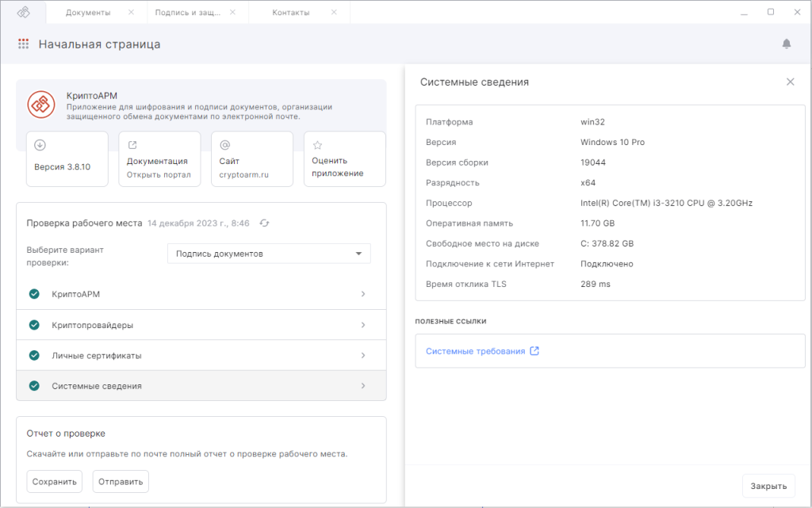The height and width of the screenshot is (508, 812).
Task: Click TLS response time 289 ms
Action: pos(596,284)
